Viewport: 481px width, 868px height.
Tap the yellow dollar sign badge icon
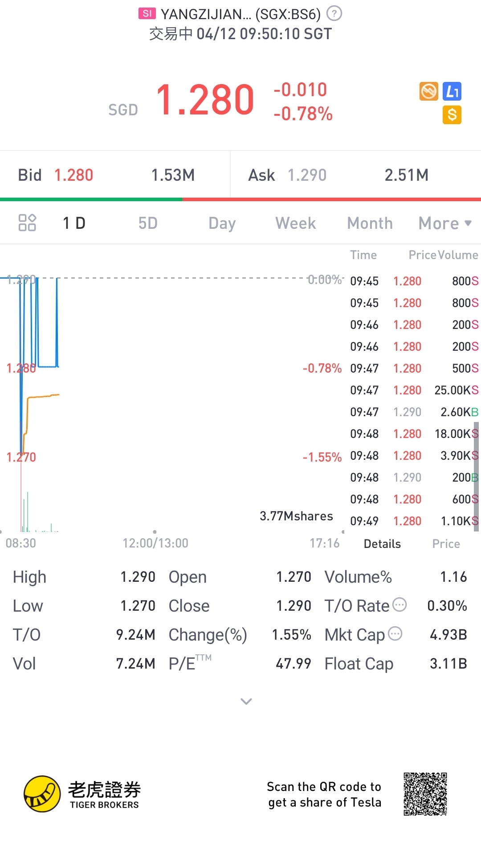[452, 115]
